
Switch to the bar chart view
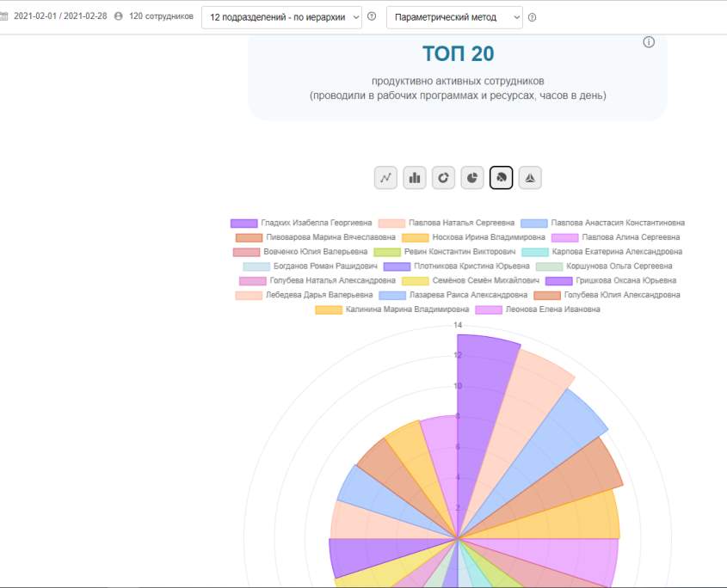coord(415,178)
